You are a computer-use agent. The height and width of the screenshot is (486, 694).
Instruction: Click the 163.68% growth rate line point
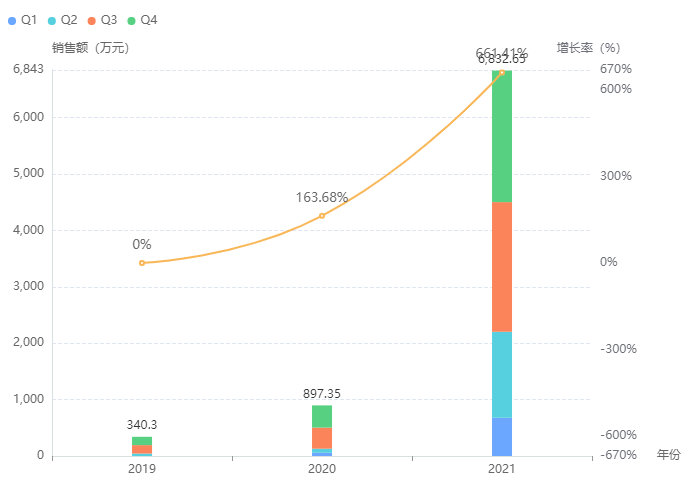point(322,216)
